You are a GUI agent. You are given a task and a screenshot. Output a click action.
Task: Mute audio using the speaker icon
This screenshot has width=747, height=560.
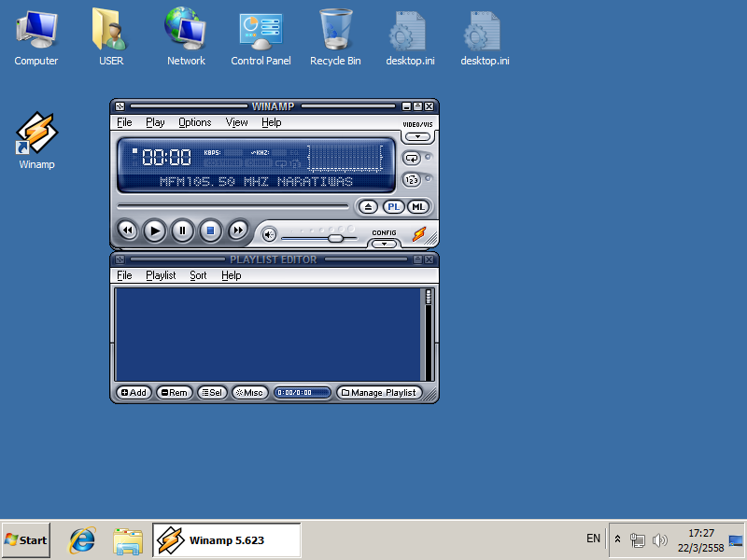[x=269, y=235]
